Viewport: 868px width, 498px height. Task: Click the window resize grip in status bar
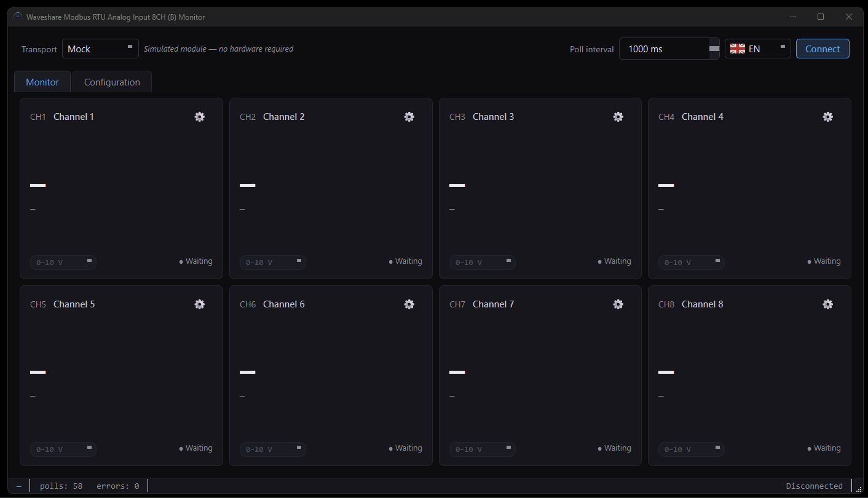pyautogui.click(x=859, y=489)
